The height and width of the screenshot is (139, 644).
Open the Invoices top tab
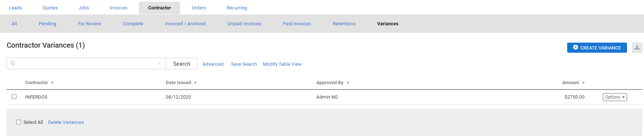point(119,8)
